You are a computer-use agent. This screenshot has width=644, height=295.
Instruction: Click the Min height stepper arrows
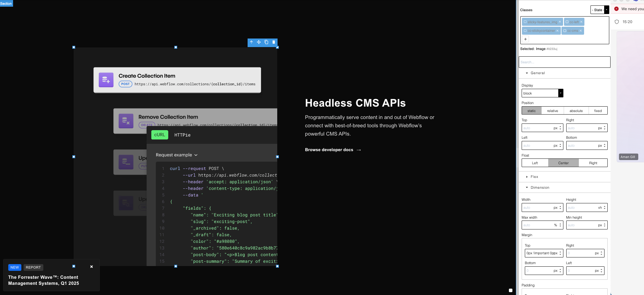[x=604, y=225]
